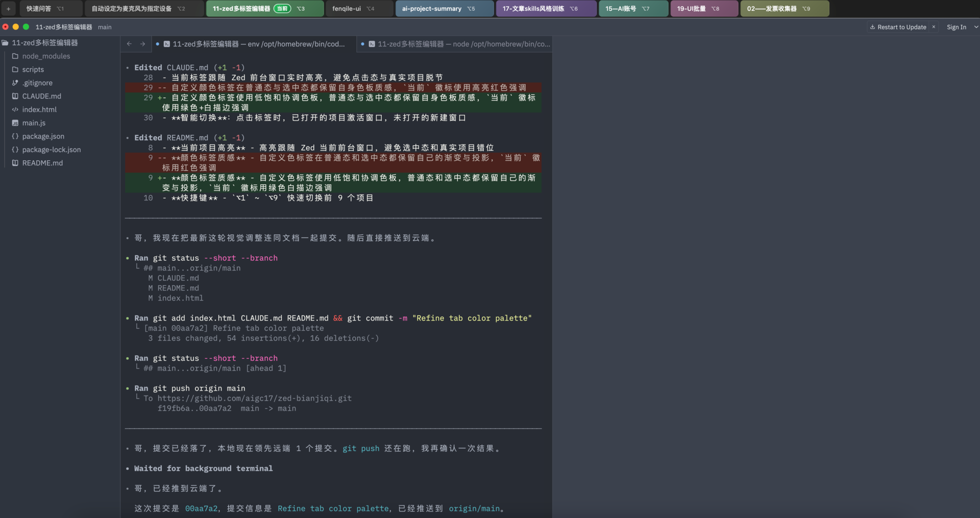
Task: Click the Sign In button
Action: [x=956, y=27]
